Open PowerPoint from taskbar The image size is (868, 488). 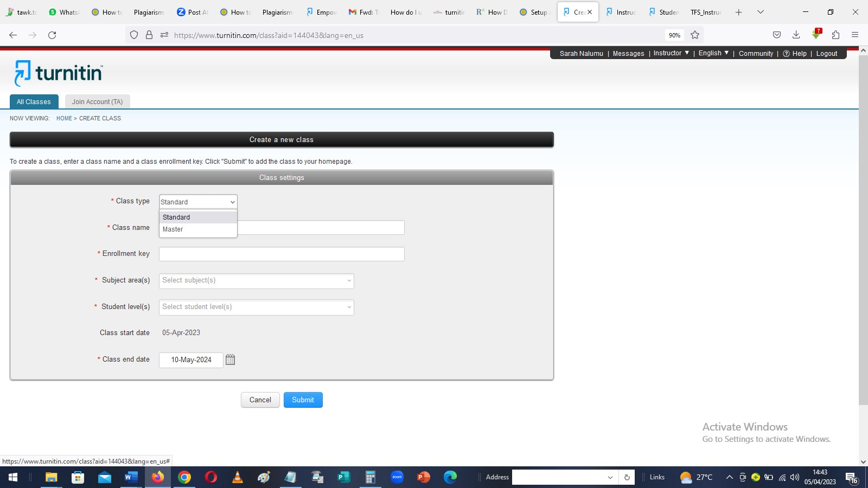tap(424, 477)
